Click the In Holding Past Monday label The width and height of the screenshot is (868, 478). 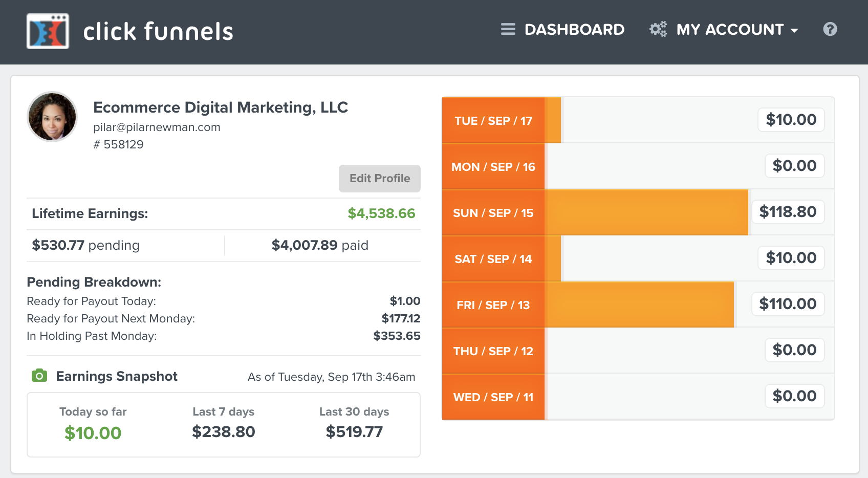click(92, 336)
